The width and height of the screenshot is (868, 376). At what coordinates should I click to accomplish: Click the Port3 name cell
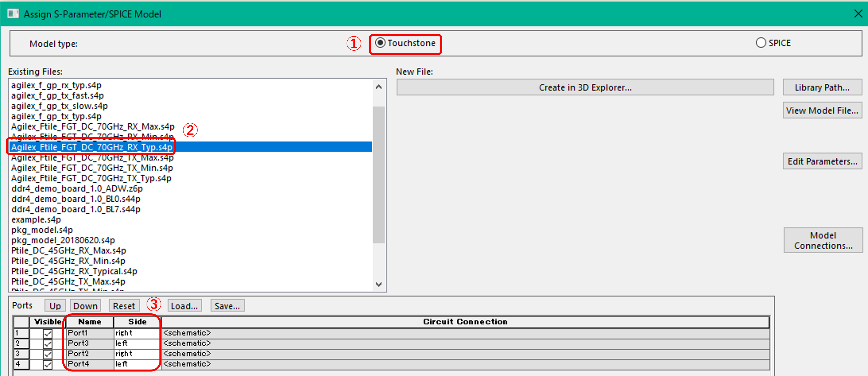[x=90, y=344]
